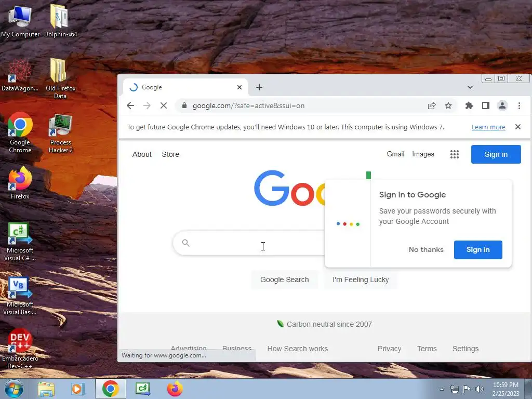This screenshot has height=399, width=532.
Task: Open Firefox from the taskbar
Action: [175, 389]
